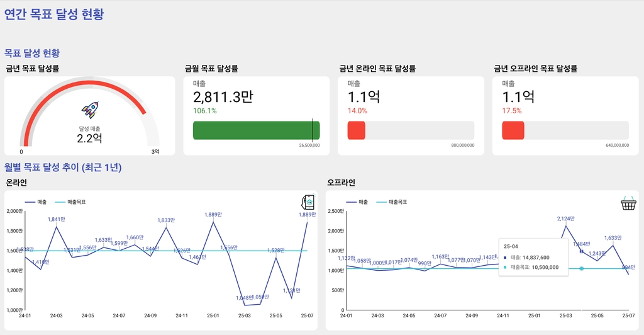
Task: Click the 금년 오프라인 목표 달성률 card title
Action: pos(536,69)
